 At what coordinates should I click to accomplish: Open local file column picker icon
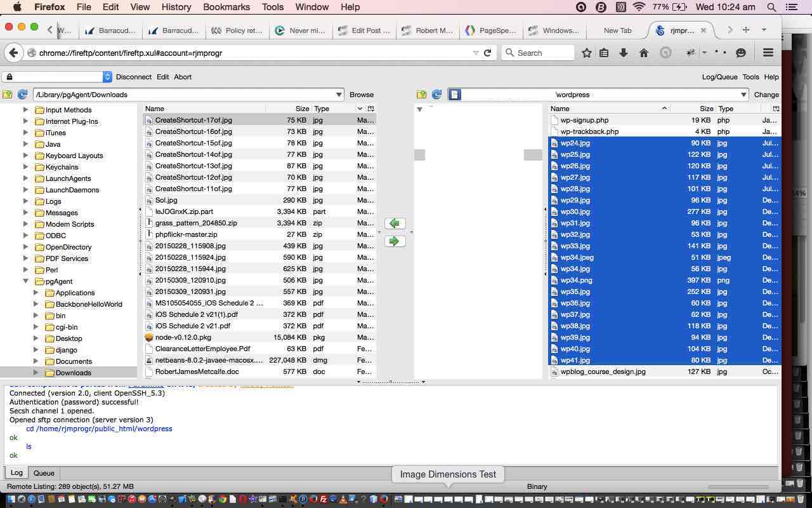[371, 109]
